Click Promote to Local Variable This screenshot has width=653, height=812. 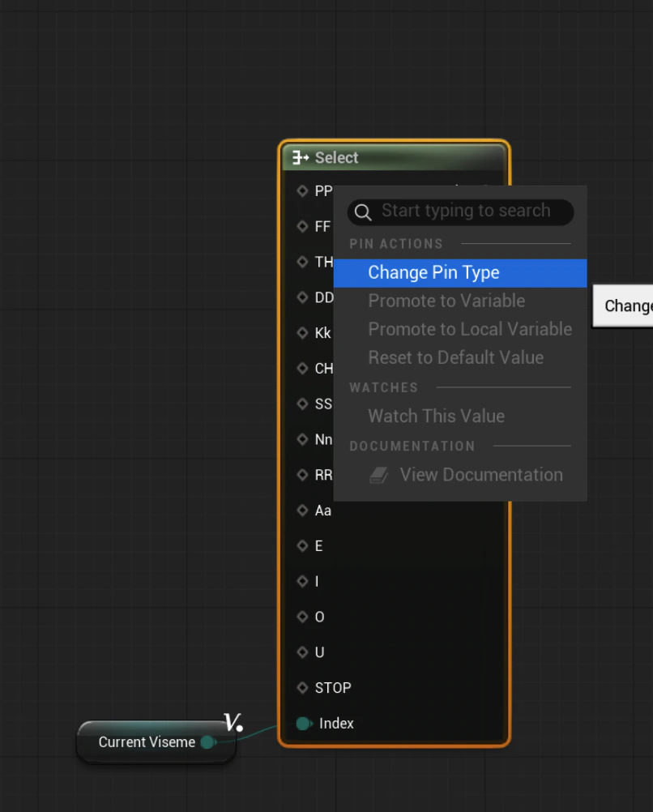pos(470,329)
